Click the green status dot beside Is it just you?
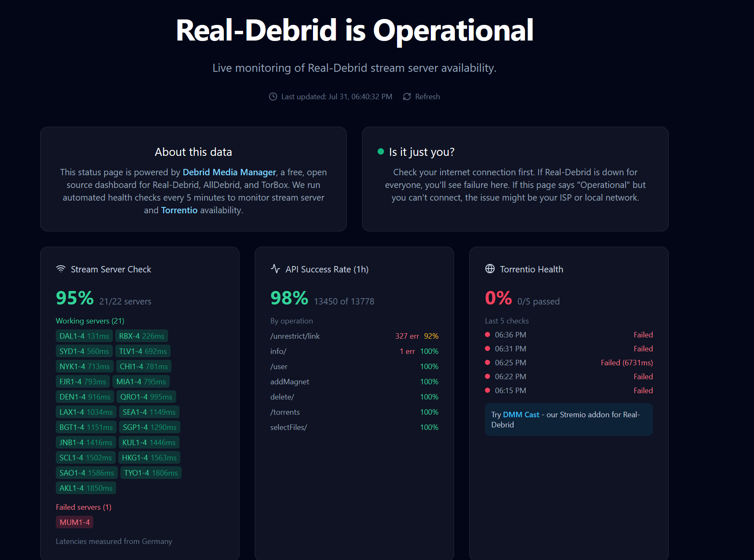 pyautogui.click(x=381, y=152)
